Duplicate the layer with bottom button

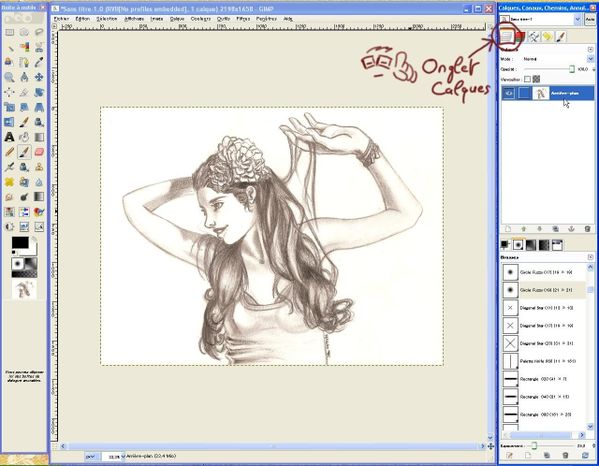[x=555, y=229]
